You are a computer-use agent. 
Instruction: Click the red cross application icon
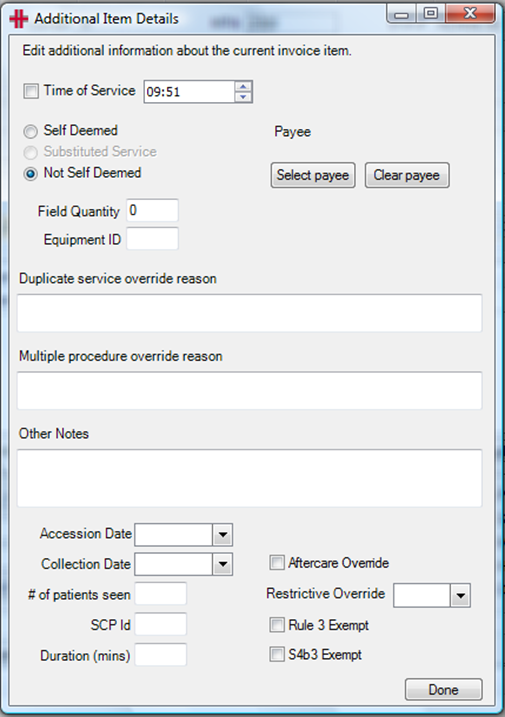pos(18,19)
